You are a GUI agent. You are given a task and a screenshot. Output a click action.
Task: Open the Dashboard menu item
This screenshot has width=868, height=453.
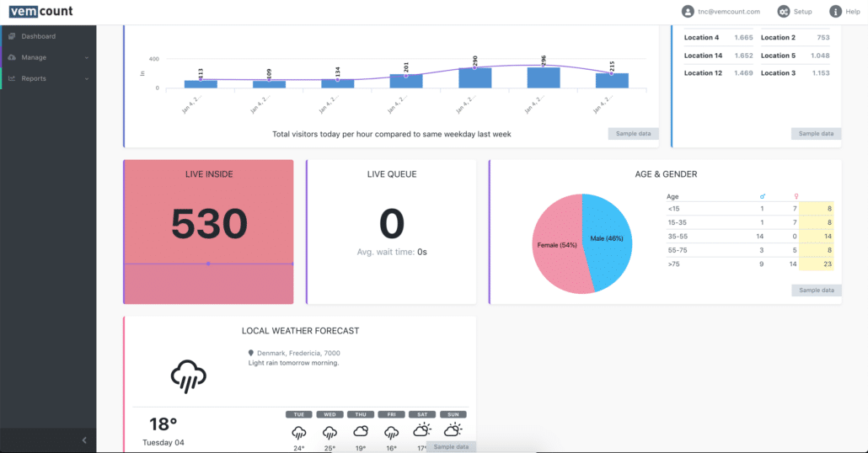click(x=39, y=36)
